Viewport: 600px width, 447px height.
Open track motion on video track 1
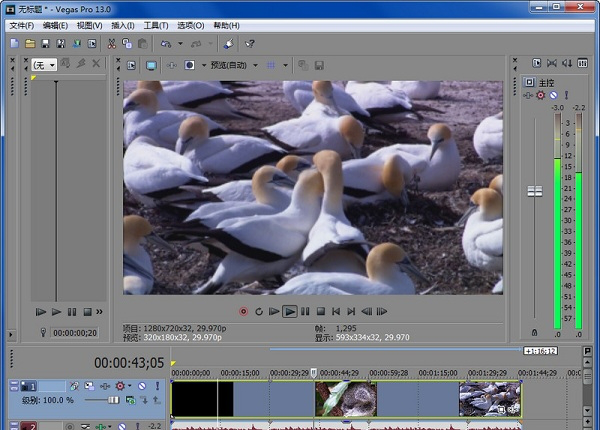(x=89, y=386)
